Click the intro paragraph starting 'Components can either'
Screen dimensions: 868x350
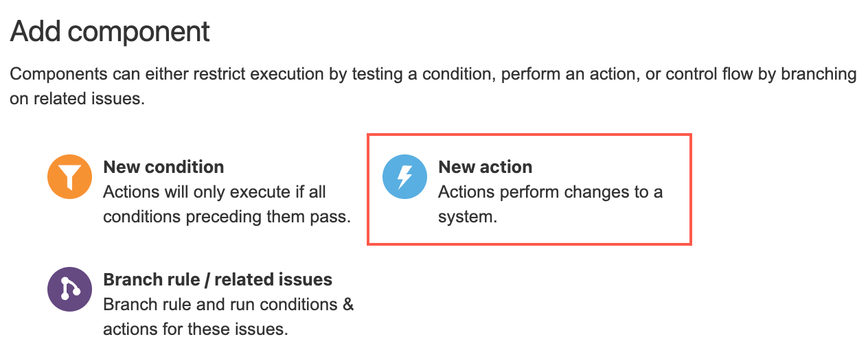pyautogui.click(x=433, y=86)
